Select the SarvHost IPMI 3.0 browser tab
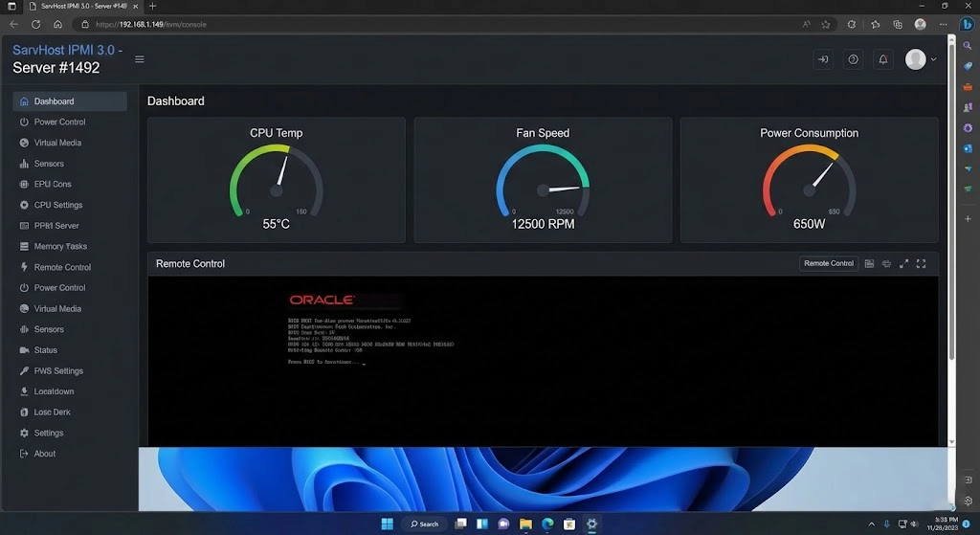The width and height of the screenshot is (980, 535). pos(83,7)
